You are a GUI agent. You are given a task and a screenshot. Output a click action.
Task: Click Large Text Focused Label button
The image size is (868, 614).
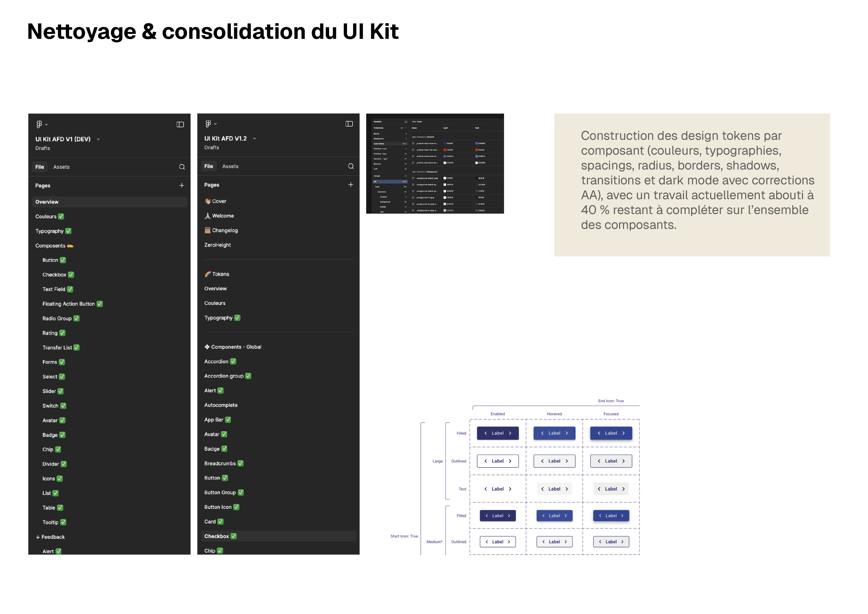click(611, 489)
